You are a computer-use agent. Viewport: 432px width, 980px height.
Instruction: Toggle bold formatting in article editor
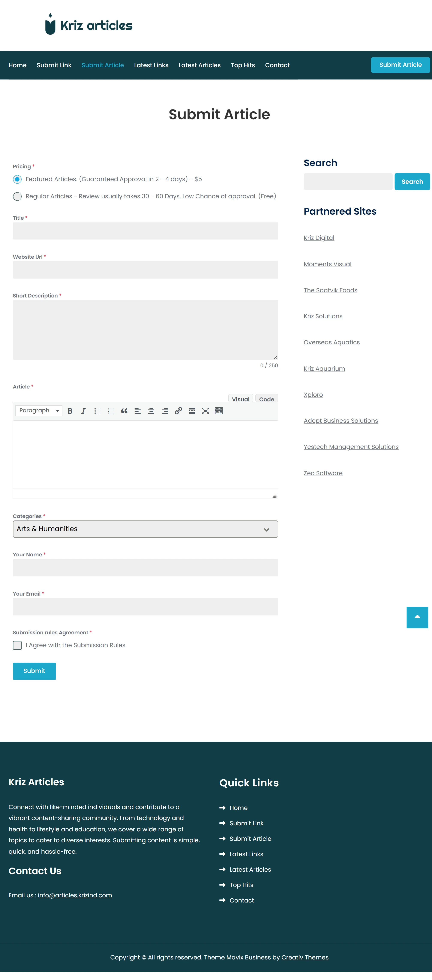tap(70, 411)
